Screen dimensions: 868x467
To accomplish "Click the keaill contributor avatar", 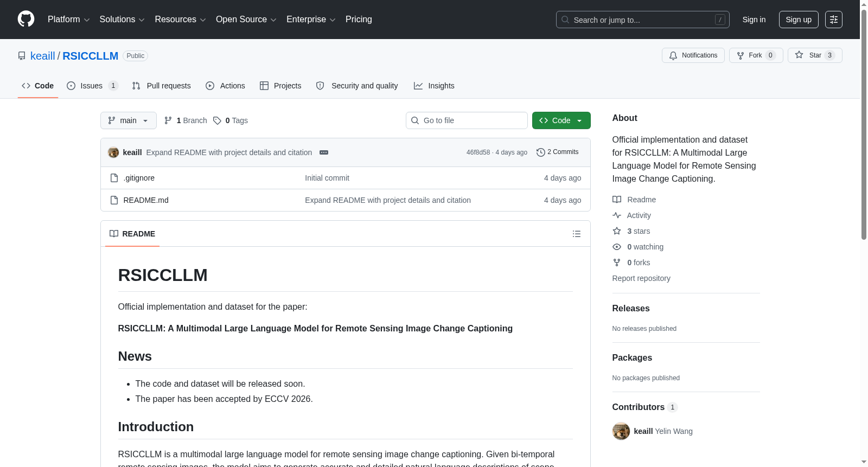I will (621, 431).
